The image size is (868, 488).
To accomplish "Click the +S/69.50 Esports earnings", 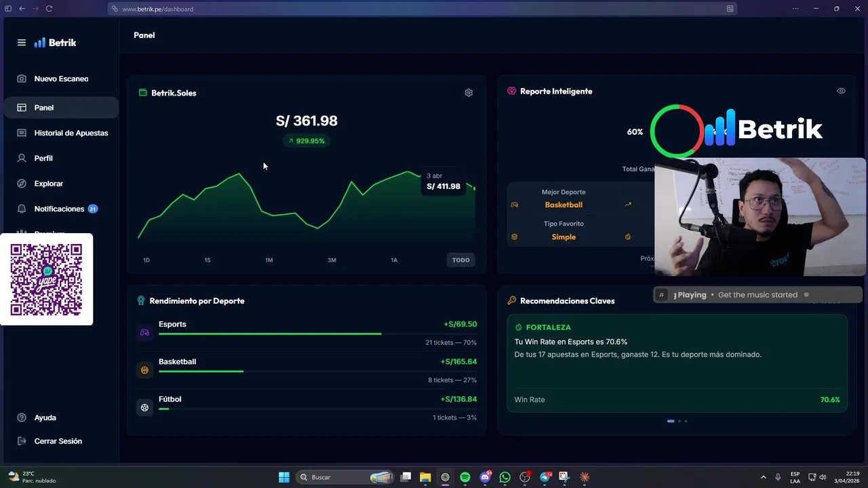I will [460, 325].
